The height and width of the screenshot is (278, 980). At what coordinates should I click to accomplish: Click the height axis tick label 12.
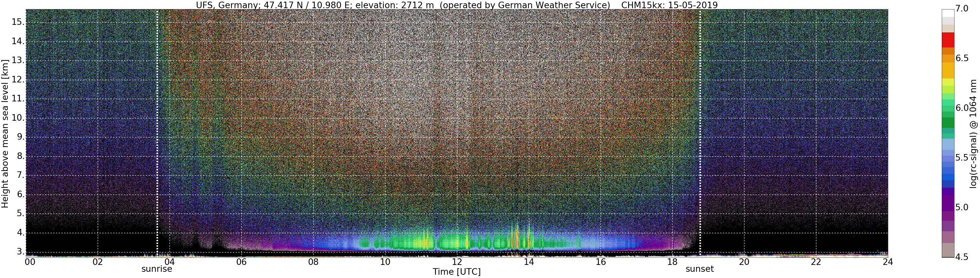click(18, 80)
